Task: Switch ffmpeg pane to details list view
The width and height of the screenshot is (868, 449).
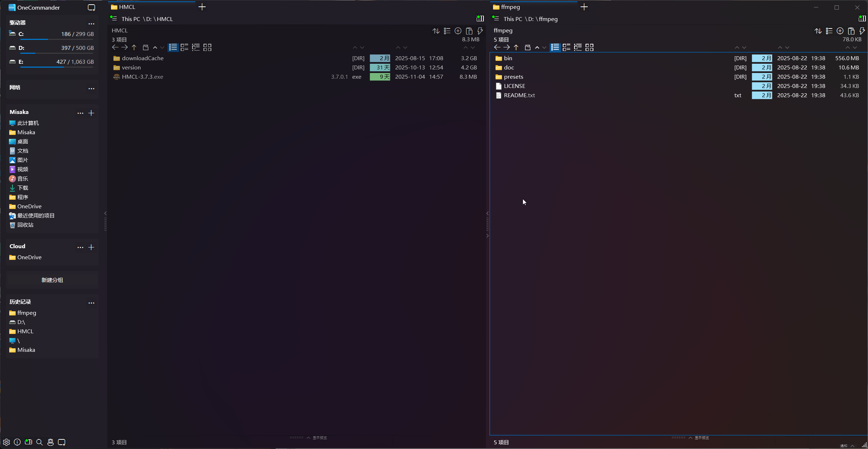Action: 555,47
